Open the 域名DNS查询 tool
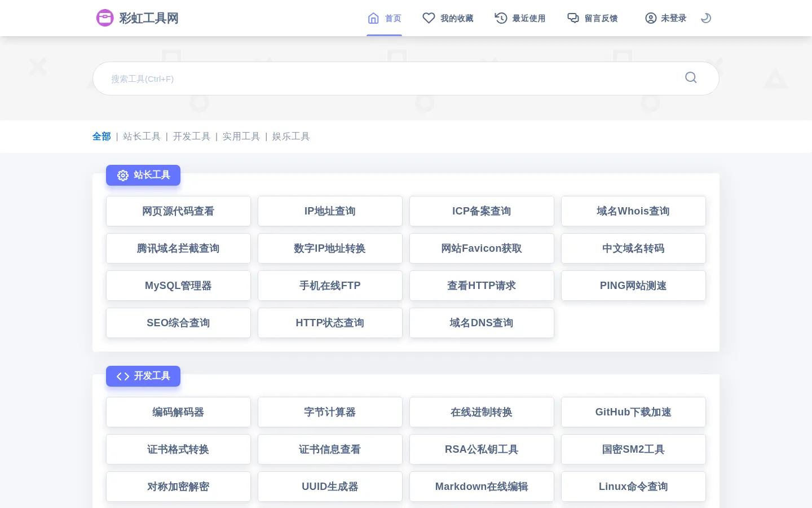Image resolution: width=812 pixels, height=508 pixels. coord(482,323)
